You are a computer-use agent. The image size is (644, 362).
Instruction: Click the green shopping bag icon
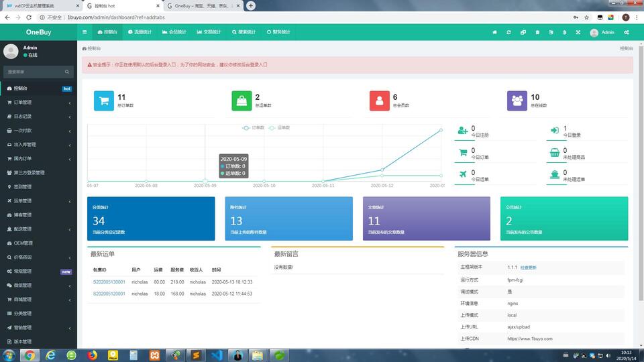pos(241,101)
